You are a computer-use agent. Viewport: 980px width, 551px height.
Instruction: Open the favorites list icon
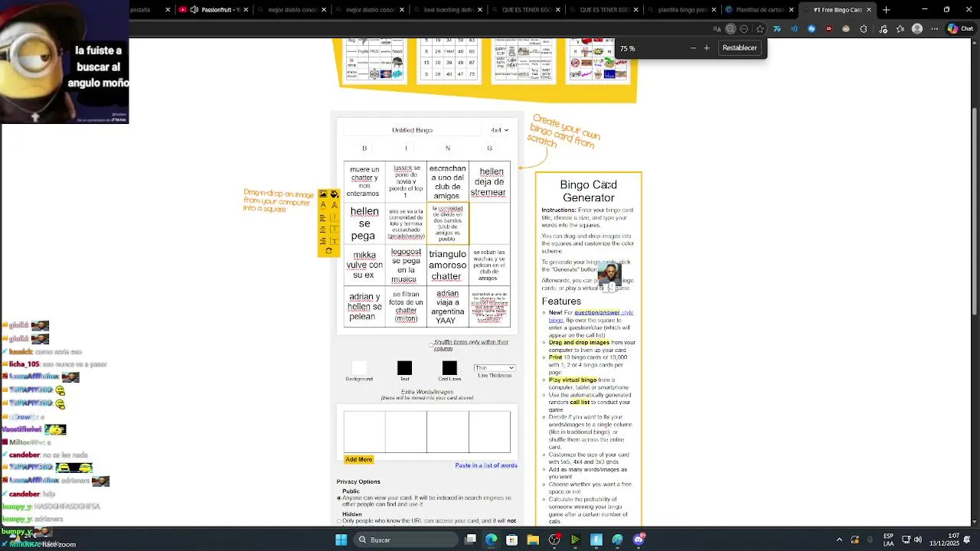[x=900, y=29]
